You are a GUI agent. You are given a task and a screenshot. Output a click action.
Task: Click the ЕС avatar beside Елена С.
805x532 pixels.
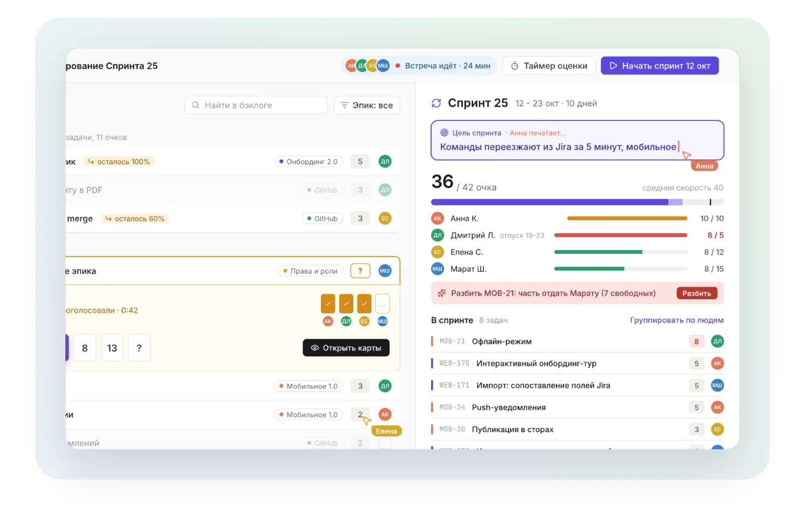click(438, 252)
